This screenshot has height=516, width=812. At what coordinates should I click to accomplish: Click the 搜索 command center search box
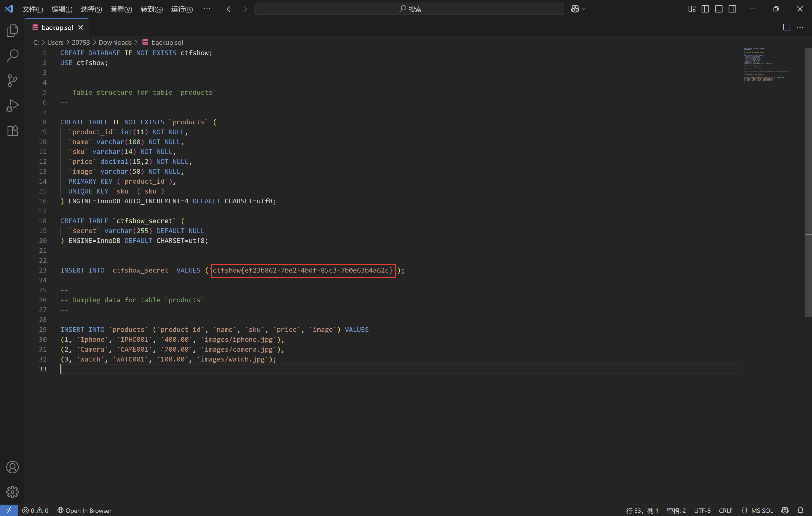click(409, 9)
